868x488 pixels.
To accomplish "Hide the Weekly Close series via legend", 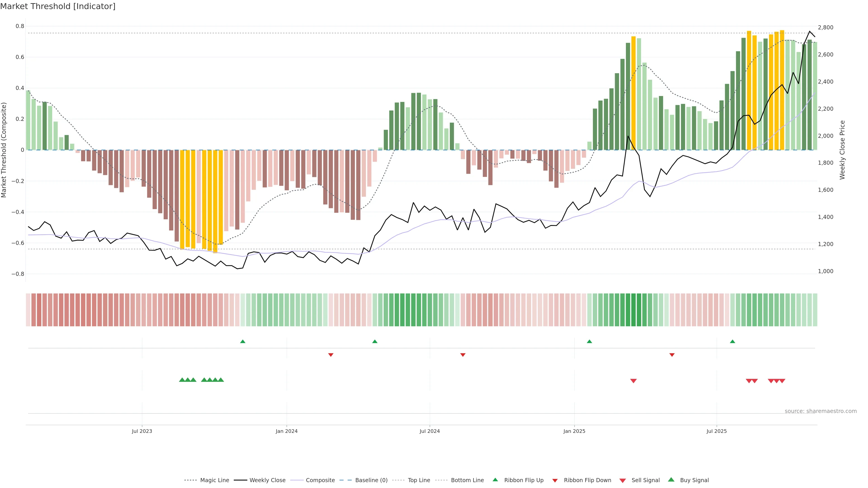I will coord(267,480).
